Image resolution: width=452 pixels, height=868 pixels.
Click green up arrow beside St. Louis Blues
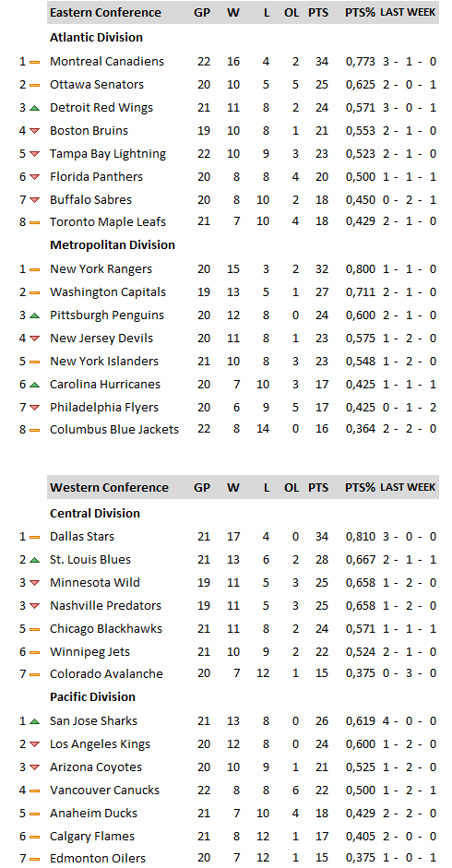click(34, 560)
